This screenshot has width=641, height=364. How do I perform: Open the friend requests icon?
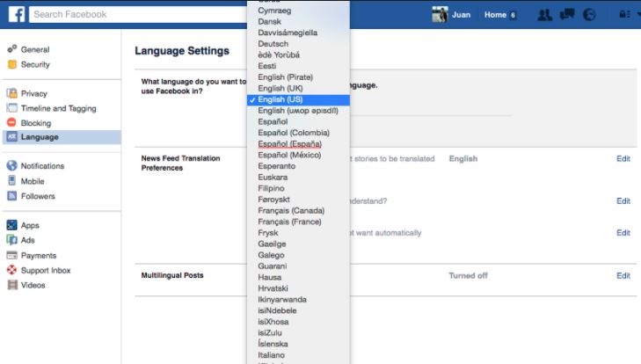[x=544, y=15]
